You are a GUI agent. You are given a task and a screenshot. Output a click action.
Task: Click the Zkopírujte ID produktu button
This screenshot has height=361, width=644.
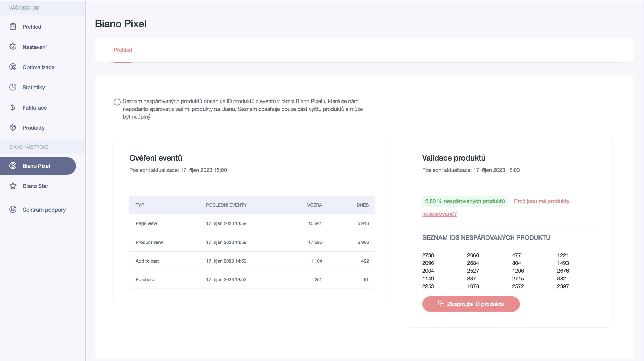(x=471, y=304)
